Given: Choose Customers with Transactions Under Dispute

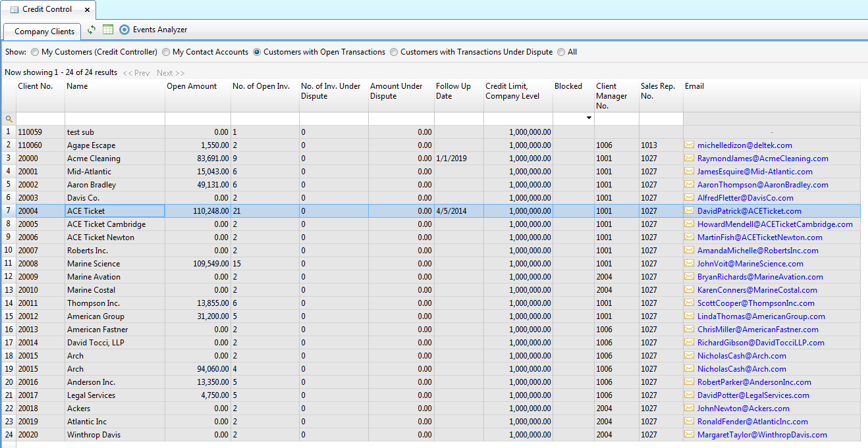Looking at the screenshot, I should (x=394, y=52).
